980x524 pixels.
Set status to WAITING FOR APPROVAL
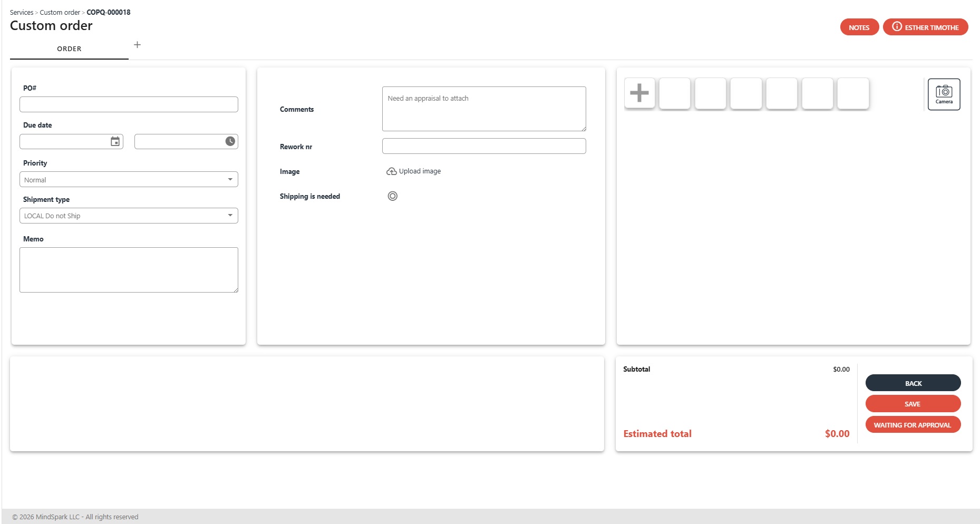coord(913,425)
